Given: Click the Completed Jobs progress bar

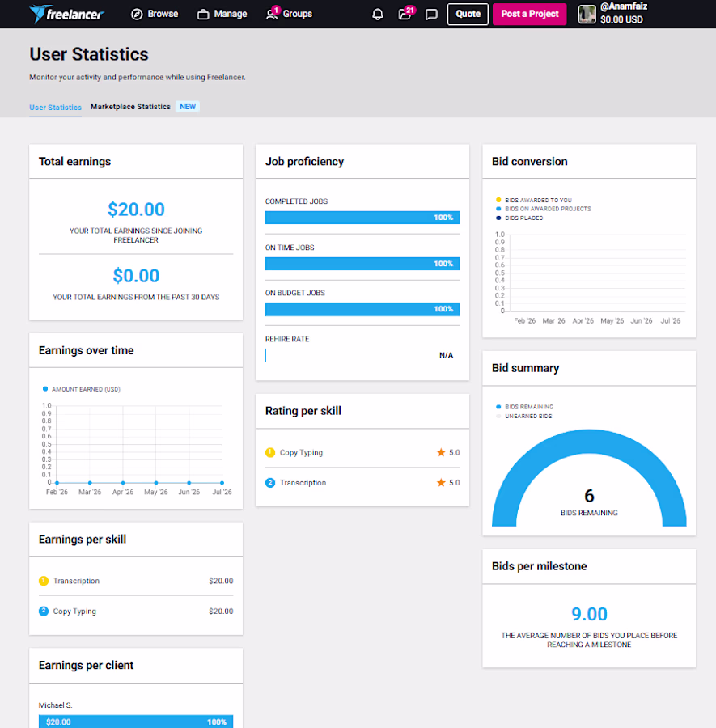Looking at the screenshot, I should click(x=362, y=218).
